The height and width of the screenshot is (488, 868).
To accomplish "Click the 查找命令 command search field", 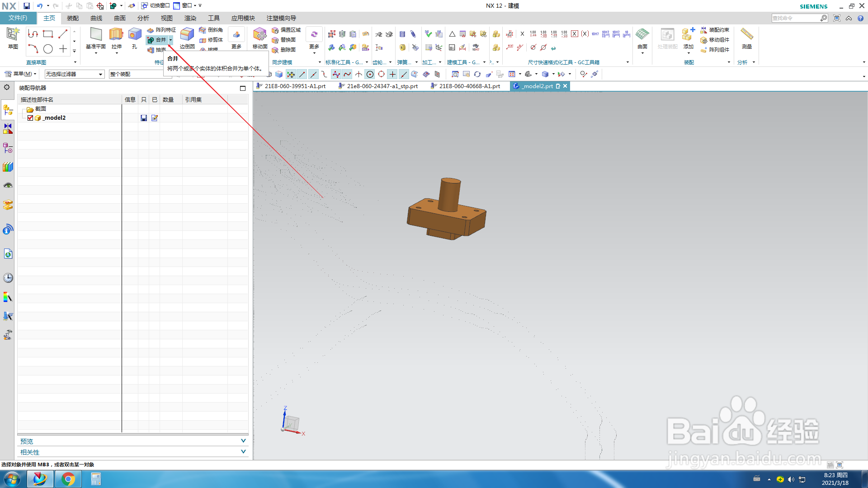I will pos(796,18).
